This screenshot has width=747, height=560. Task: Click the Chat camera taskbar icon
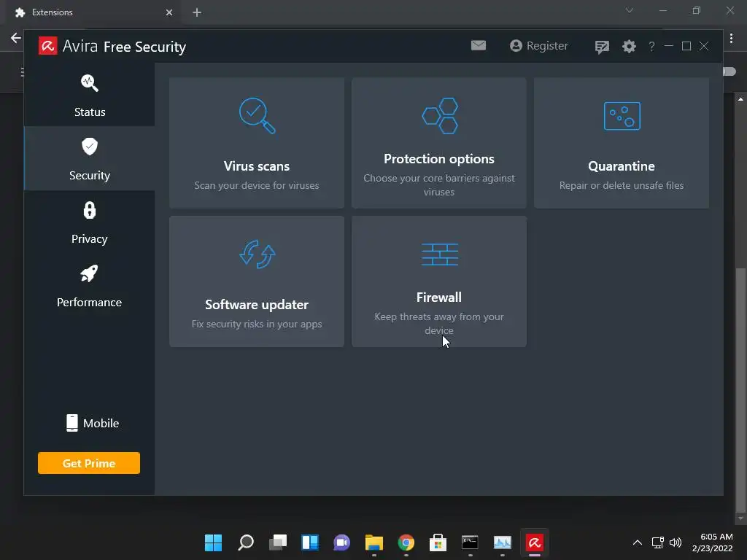point(341,542)
